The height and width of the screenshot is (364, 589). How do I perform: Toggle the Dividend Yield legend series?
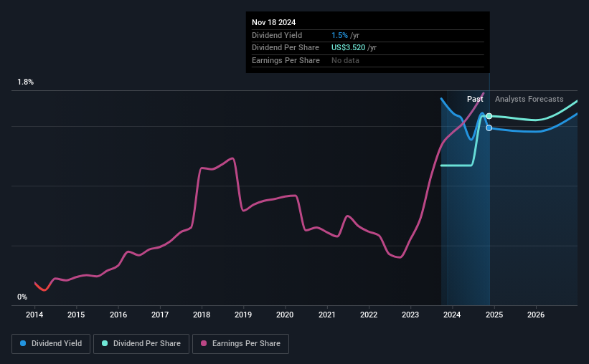[51, 344]
